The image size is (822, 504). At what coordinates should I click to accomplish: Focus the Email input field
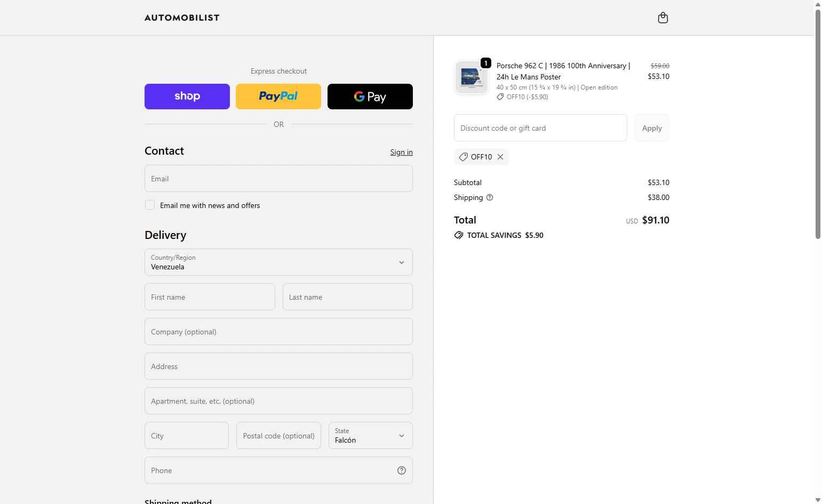278,179
